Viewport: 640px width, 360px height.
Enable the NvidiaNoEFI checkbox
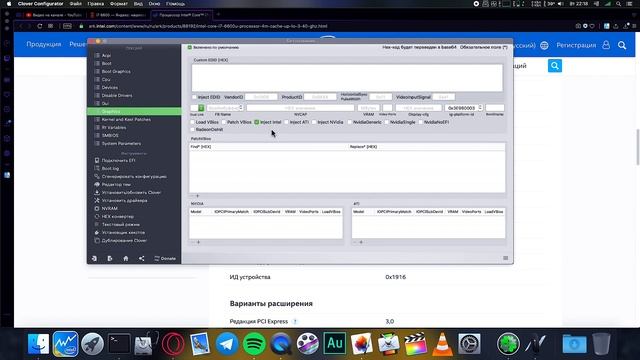click(x=421, y=122)
